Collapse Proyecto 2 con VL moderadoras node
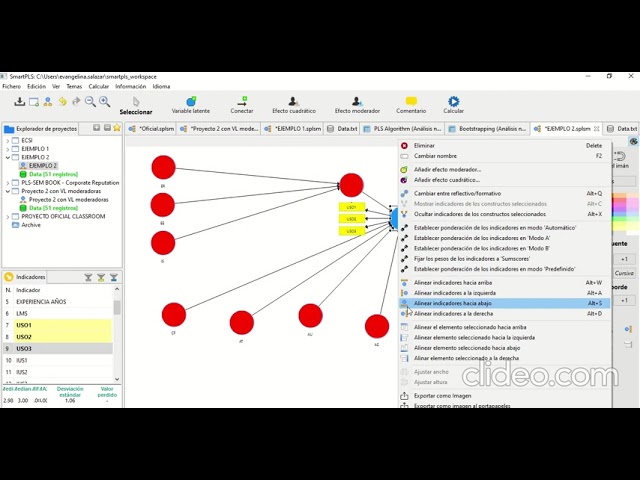Screen dimensions: 640x480 [x=7, y=191]
